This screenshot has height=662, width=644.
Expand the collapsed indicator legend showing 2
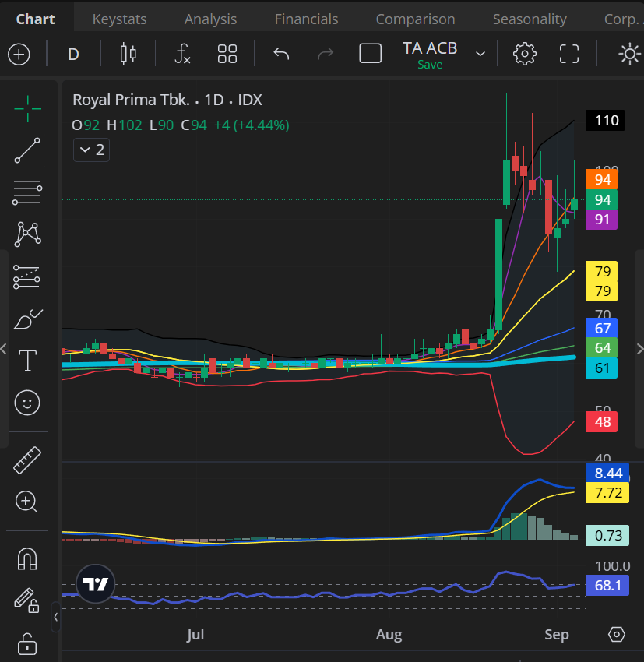[x=92, y=150]
